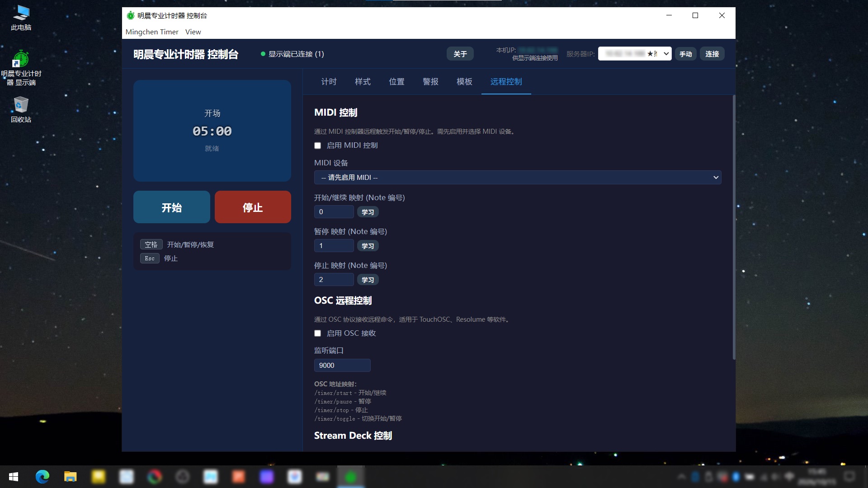Switch to the 位置 tab
This screenshot has width=868, height=488.
[x=396, y=82]
